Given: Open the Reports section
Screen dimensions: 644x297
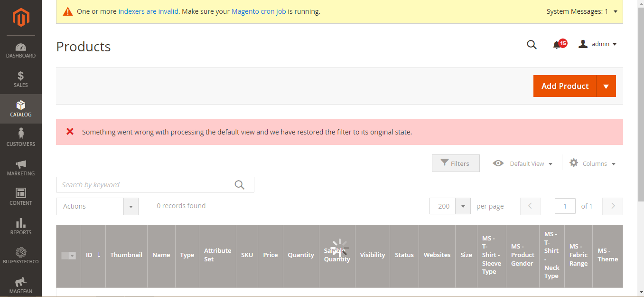Looking at the screenshot, I should coord(21,227).
